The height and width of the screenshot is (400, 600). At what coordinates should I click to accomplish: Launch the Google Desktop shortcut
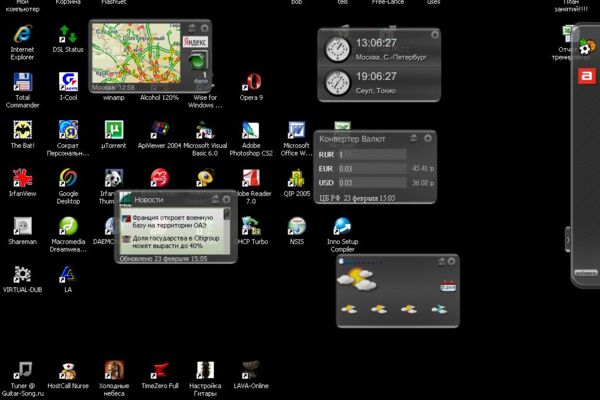[68, 178]
